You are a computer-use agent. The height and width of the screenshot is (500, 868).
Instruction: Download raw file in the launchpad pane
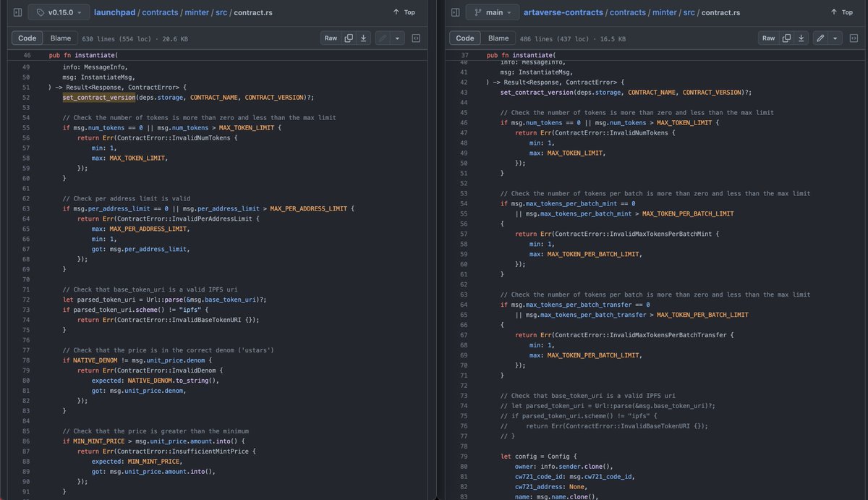point(363,38)
